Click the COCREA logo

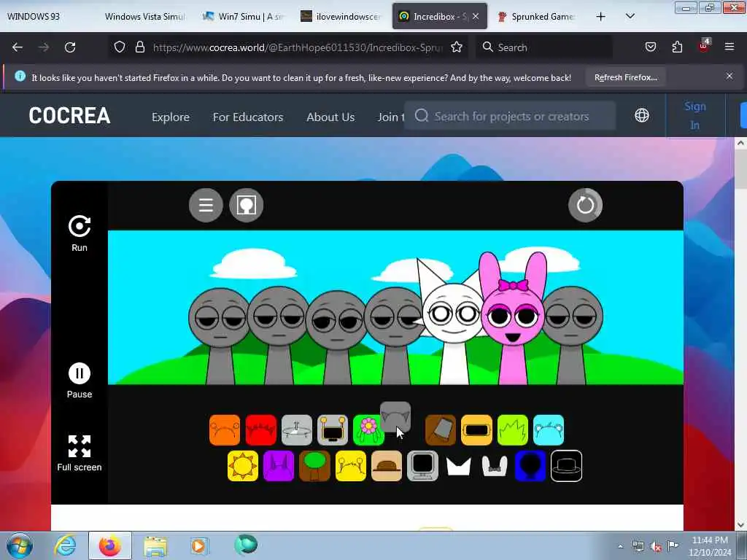pyautogui.click(x=69, y=116)
